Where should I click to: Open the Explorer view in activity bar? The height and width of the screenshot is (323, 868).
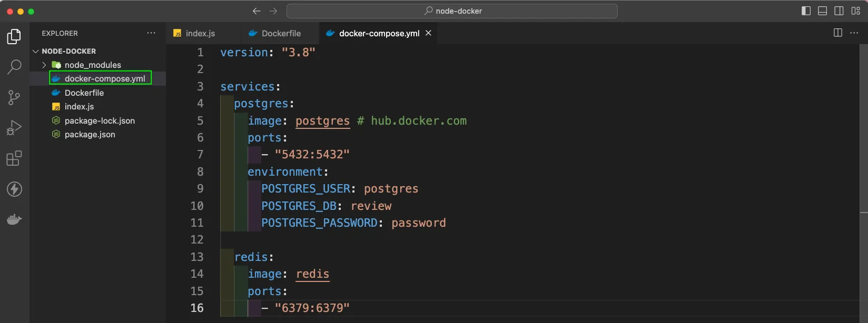pos(14,36)
